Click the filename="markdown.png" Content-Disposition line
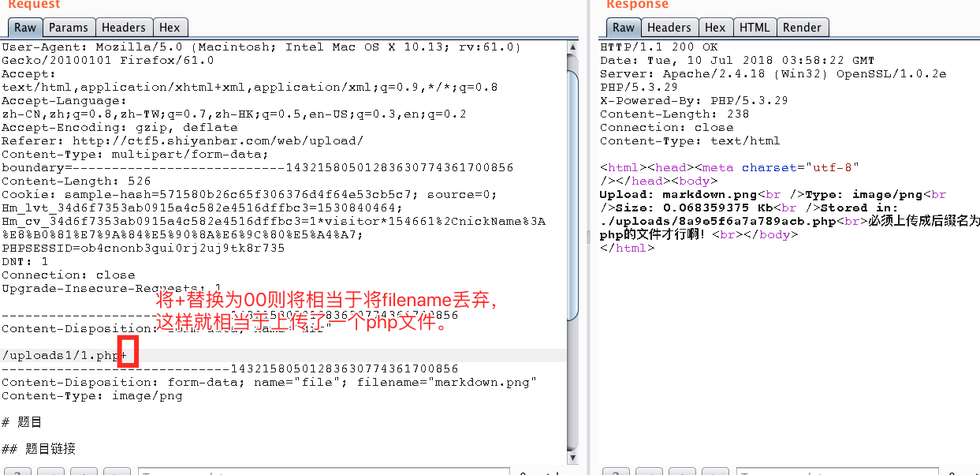The image size is (980, 475). (x=269, y=383)
